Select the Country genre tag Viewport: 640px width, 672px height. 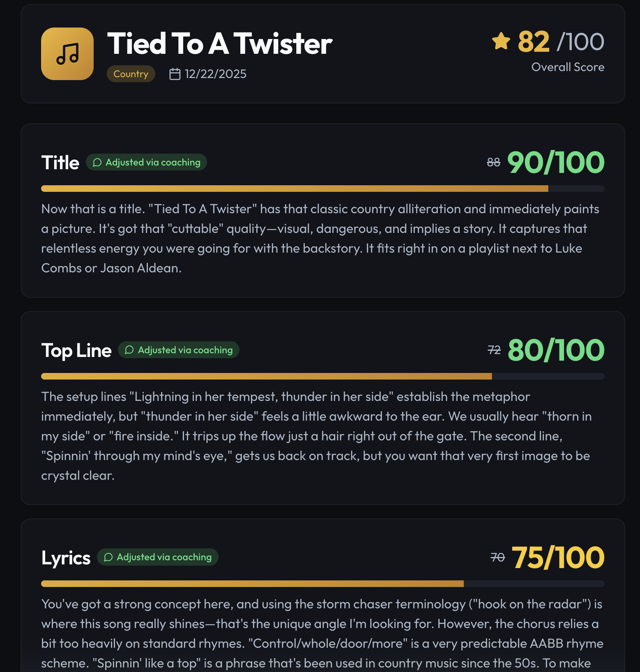point(131,74)
